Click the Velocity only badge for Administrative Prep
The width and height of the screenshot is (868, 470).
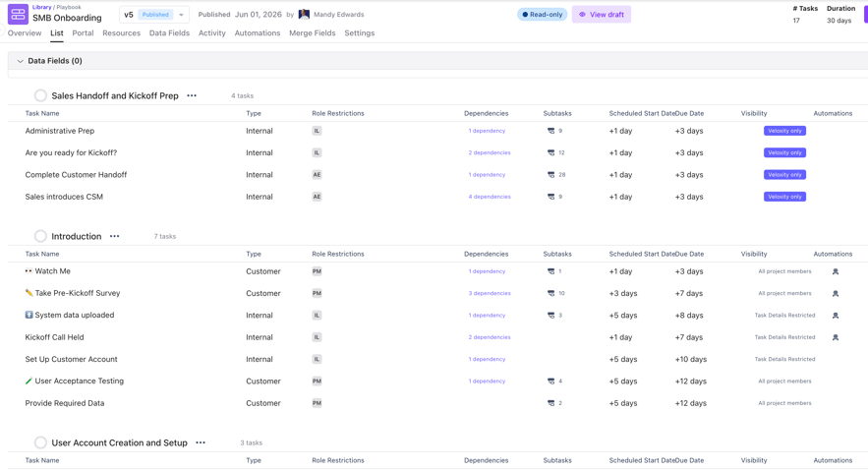784,131
